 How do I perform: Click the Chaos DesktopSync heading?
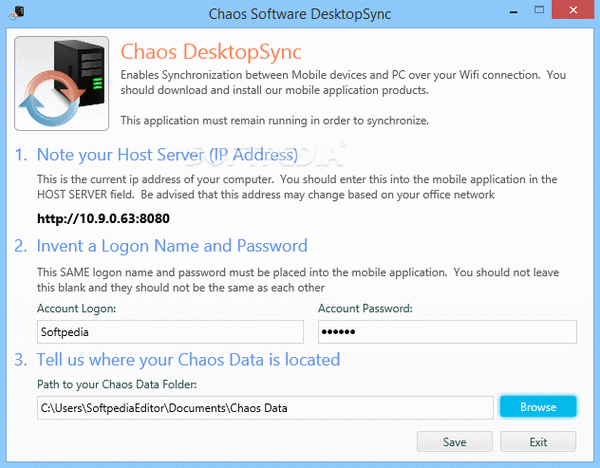click(211, 52)
